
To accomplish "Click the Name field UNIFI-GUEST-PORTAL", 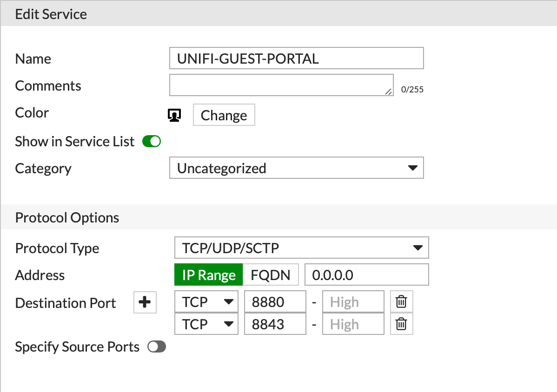I will click(x=297, y=58).
